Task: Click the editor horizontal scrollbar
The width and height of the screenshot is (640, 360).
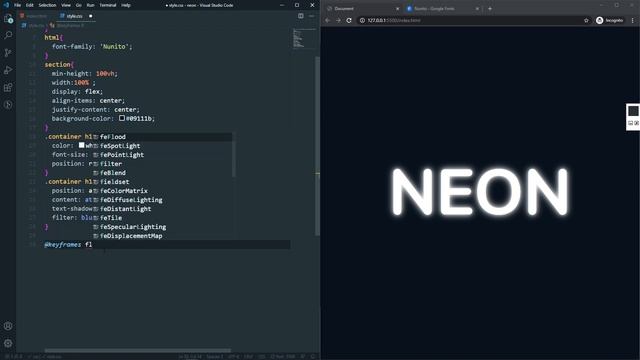Action: coord(138,350)
